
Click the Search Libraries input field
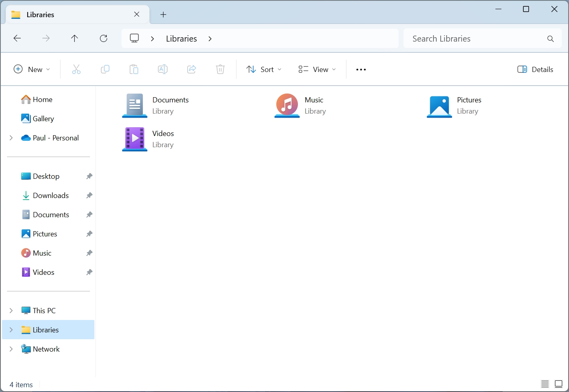tap(476, 38)
